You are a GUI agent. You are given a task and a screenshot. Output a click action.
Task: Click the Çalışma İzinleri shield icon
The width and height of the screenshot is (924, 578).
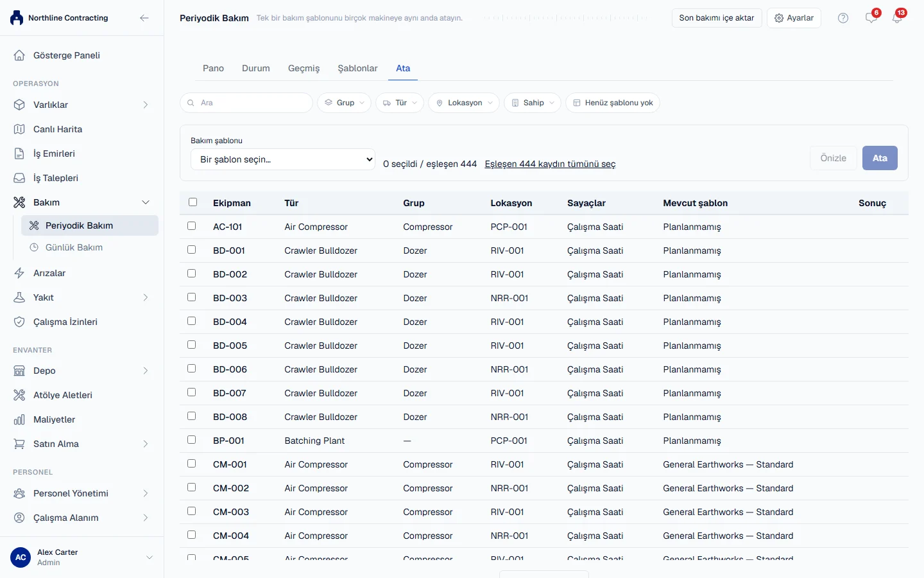[19, 322]
